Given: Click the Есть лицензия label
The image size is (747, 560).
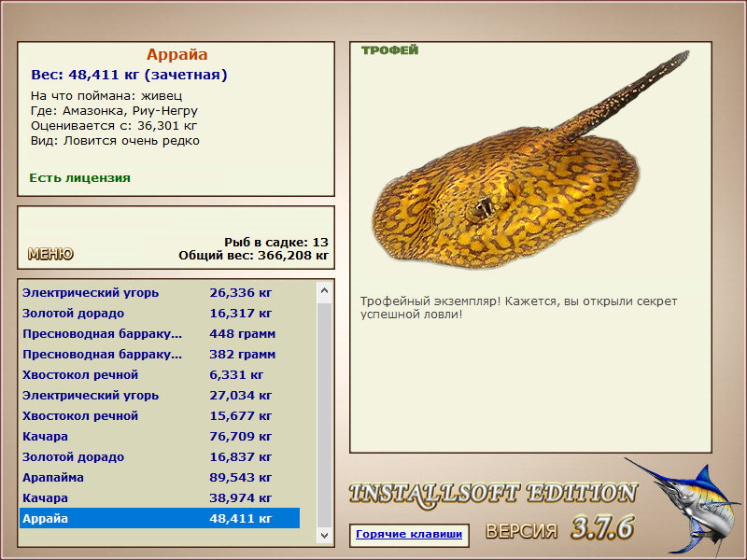Looking at the screenshot, I should pyautogui.click(x=79, y=177).
